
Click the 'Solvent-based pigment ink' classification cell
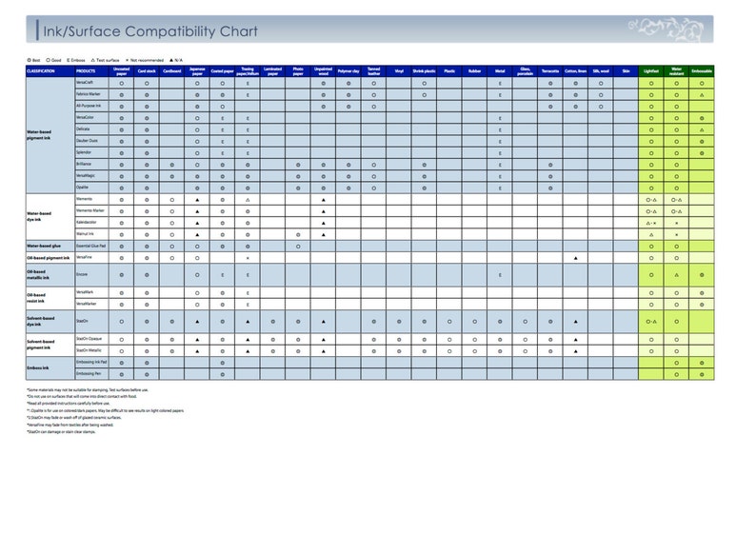click(50, 346)
